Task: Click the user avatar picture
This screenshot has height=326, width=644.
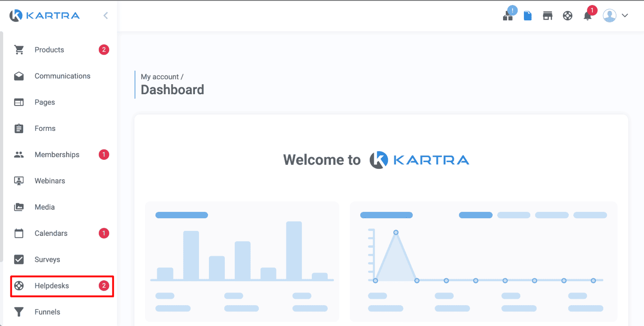Action: pyautogui.click(x=610, y=16)
